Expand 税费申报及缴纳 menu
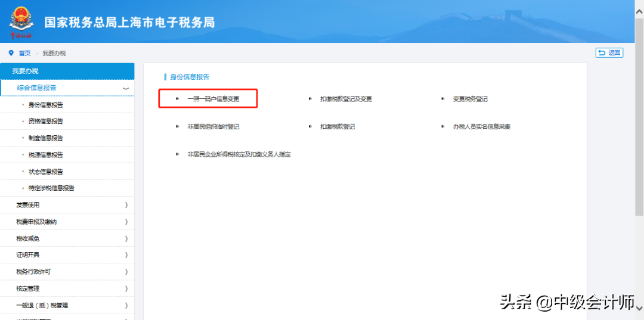Screen dimensions: 644x320 tap(67, 222)
